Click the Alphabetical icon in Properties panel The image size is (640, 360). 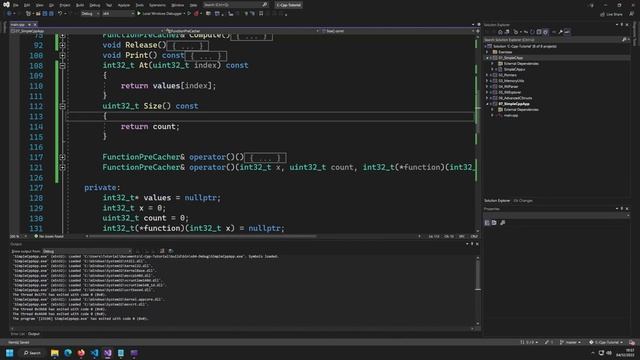494,223
